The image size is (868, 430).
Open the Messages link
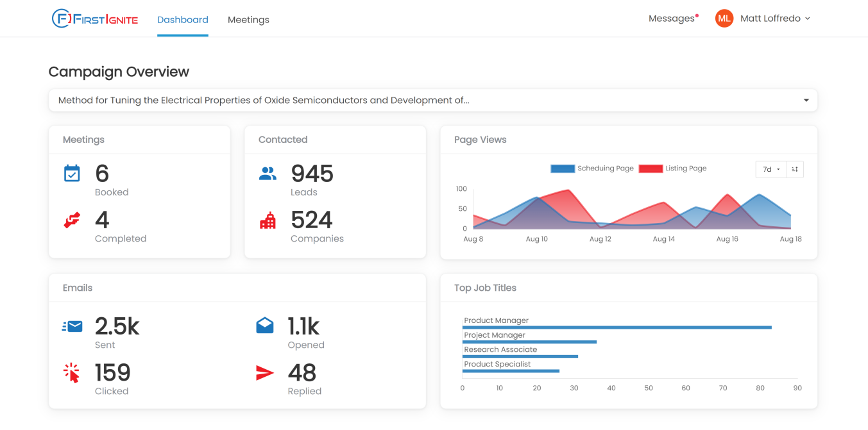click(x=671, y=19)
